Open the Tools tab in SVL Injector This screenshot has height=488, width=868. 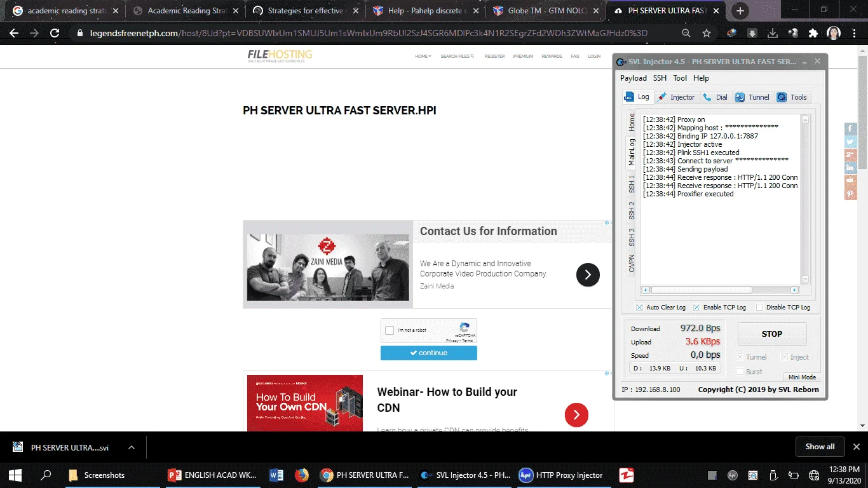click(792, 97)
